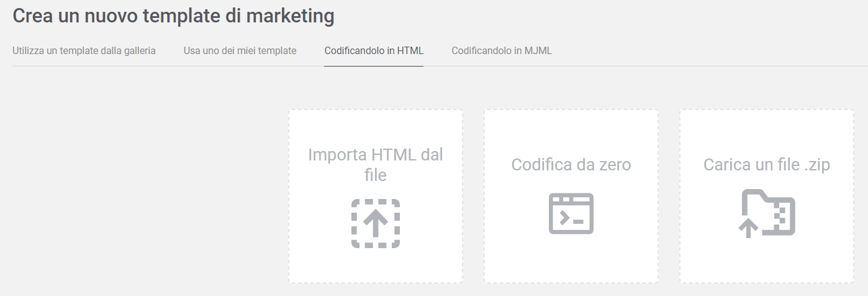Click the empty bottom area of the Codifica da zero card
Screen dimensions: 868x296
(x=571, y=261)
